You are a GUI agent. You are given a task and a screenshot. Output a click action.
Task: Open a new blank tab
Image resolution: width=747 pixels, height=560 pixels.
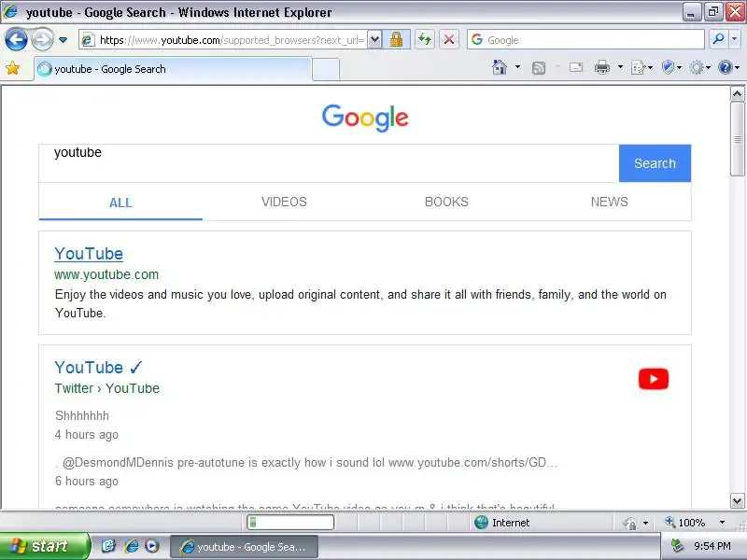pos(326,69)
